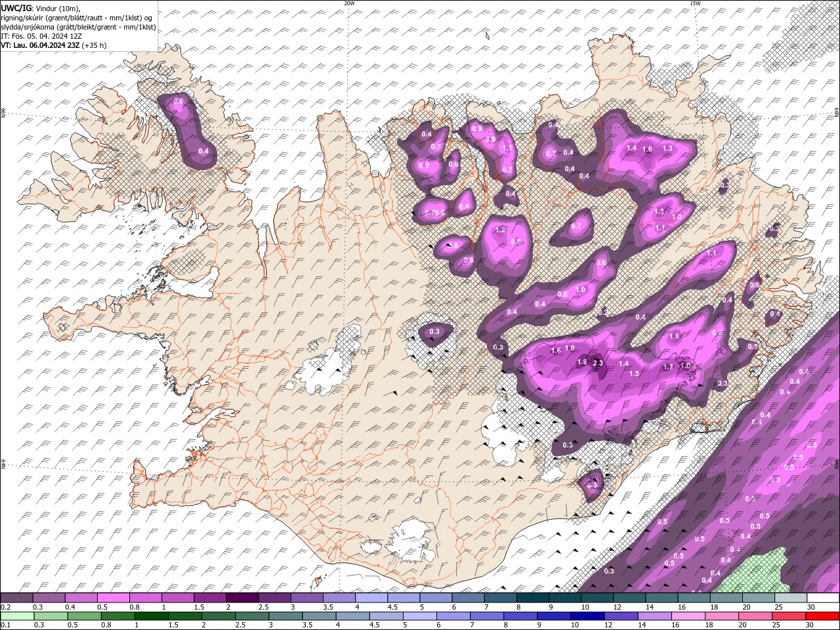Click the "VT: Lau. 06.04.2024 23Z (+35 h)" line

[54, 45]
